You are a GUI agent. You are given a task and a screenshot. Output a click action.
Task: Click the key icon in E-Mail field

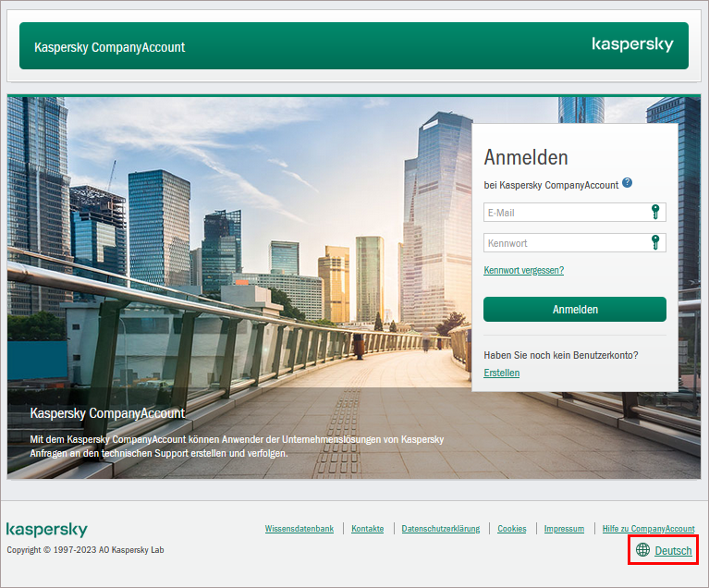tap(655, 212)
